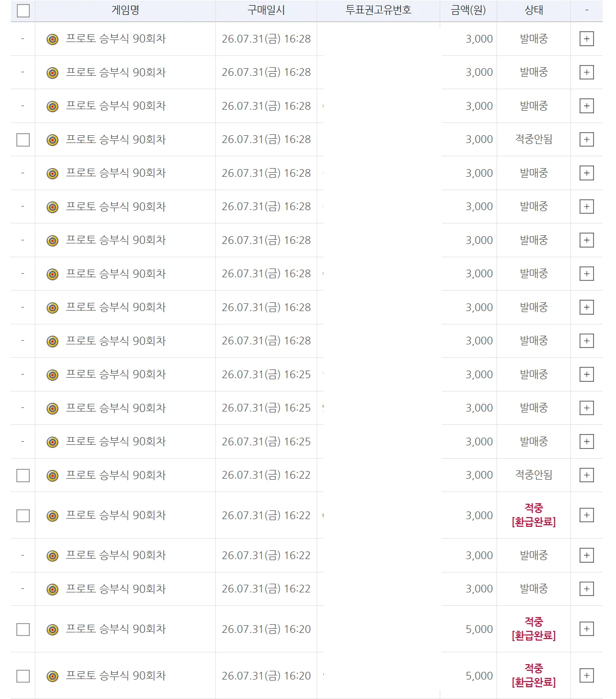Expand the bottom 5,000원 row plus button
The height and width of the screenshot is (699, 616).
[587, 675]
